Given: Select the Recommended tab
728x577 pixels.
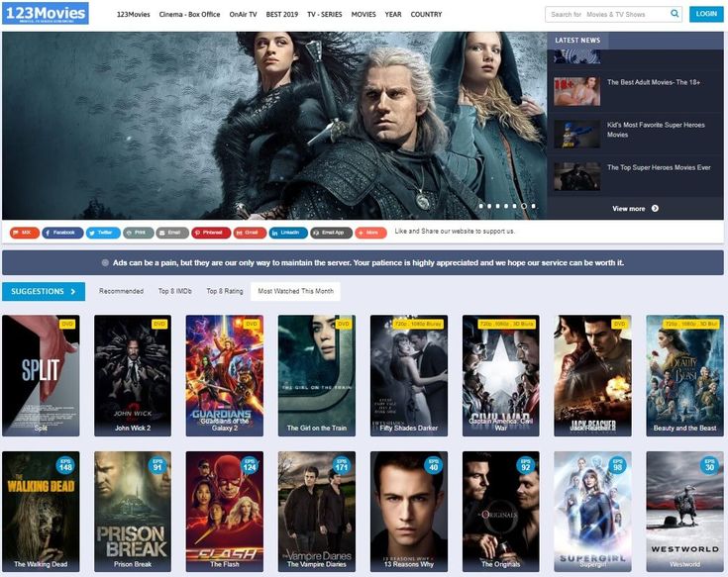Looking at the screenshot, I should [x=121, y=291].
